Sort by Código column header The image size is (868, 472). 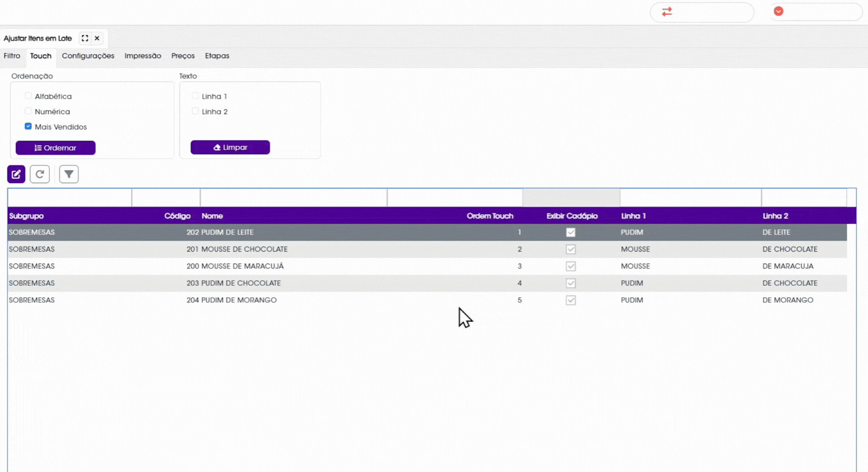pos(177,216)
